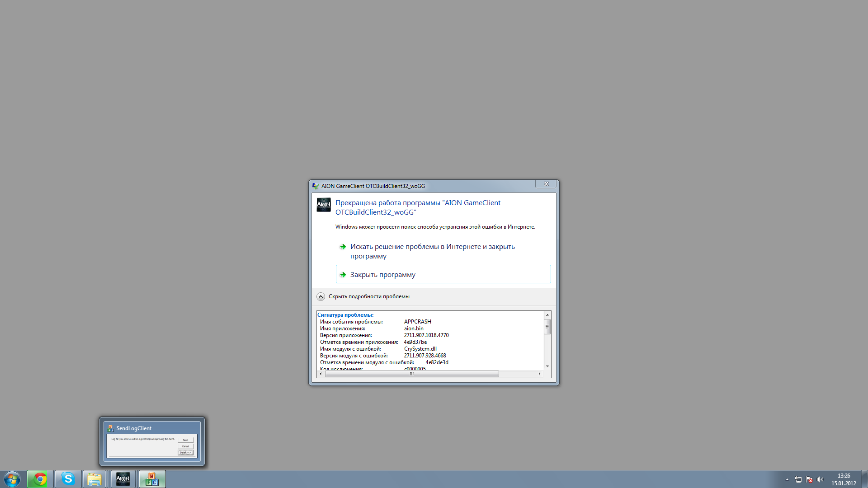Screen dimensions: 868x488
Task: Click the AION icon in crash dialog
Action: (324, 205)
